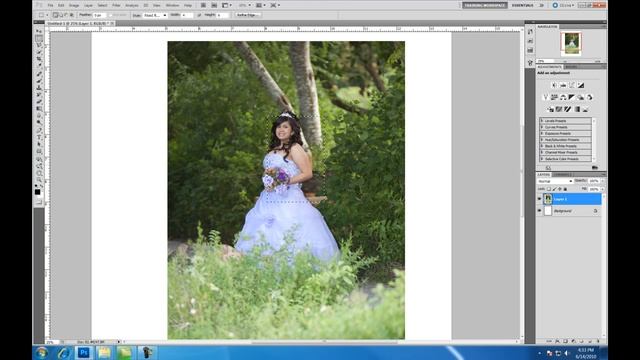Select the Gradient tool

coord(39,109)
